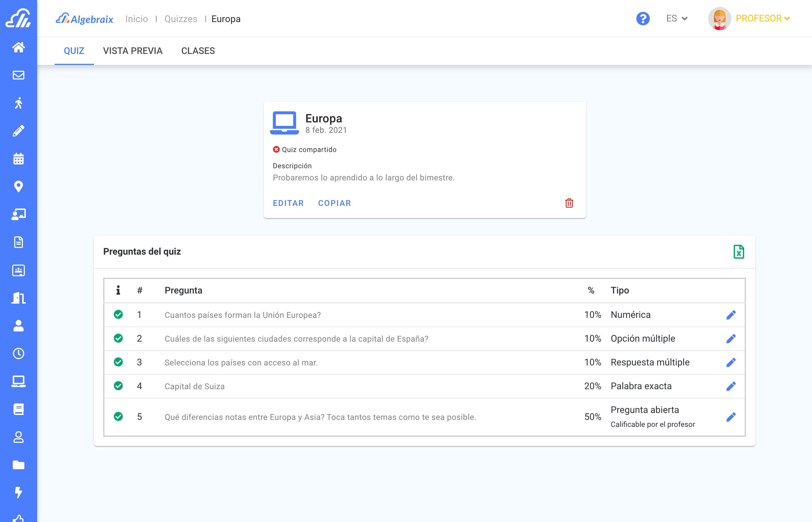This screenshot has width=812, height=522.
Task: Expand the ES language dropdown
Action: point(677,19)
